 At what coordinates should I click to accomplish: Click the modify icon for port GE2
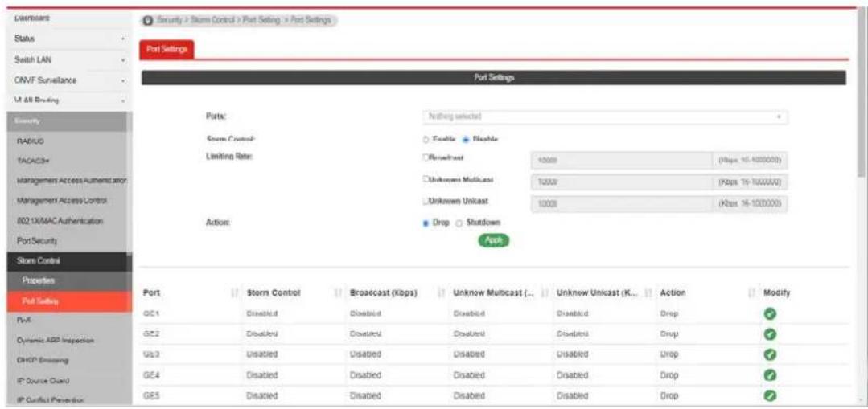click(770, 334)
